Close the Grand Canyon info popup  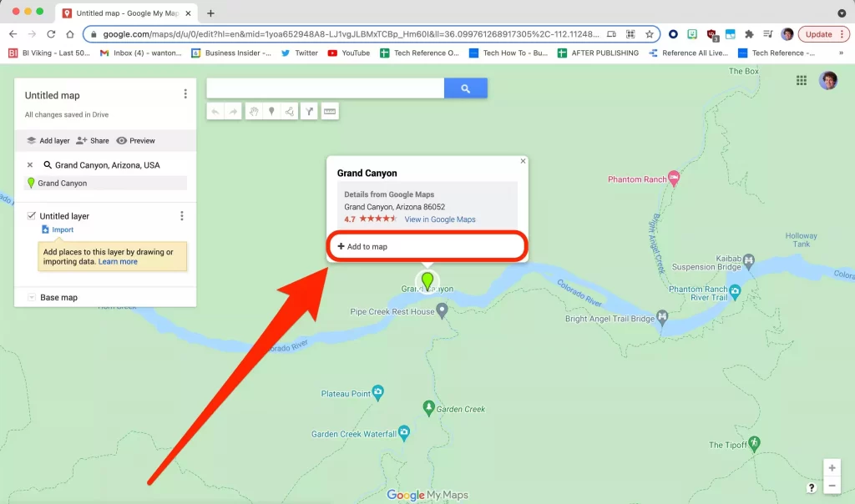[523, 161]
